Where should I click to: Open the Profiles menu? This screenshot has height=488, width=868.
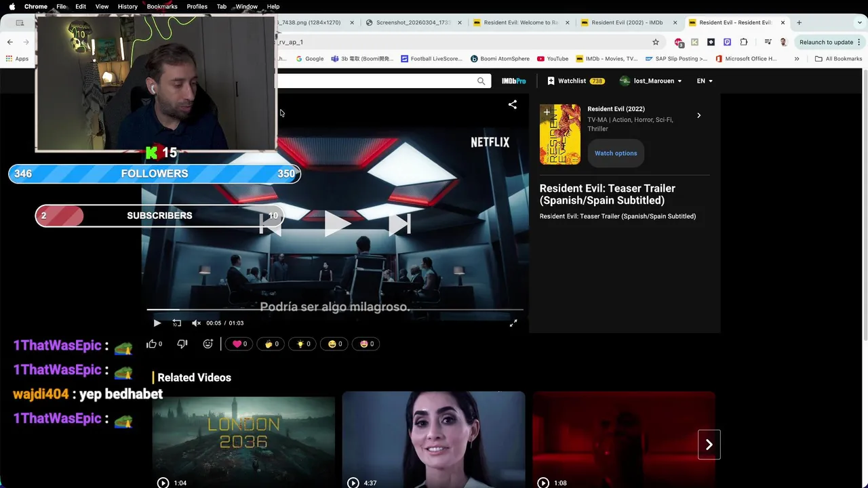point(197,6)
